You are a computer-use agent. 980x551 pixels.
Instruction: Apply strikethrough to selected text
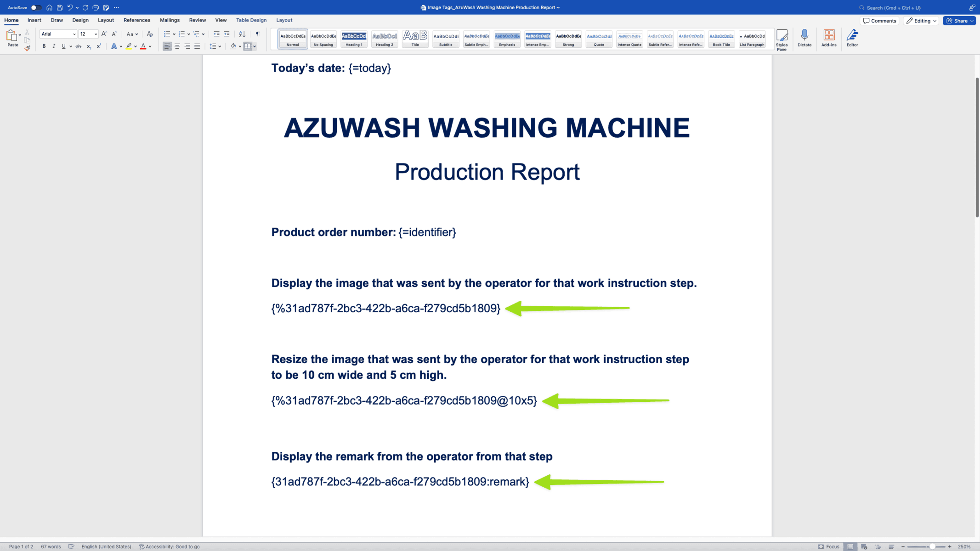point(79,46)
